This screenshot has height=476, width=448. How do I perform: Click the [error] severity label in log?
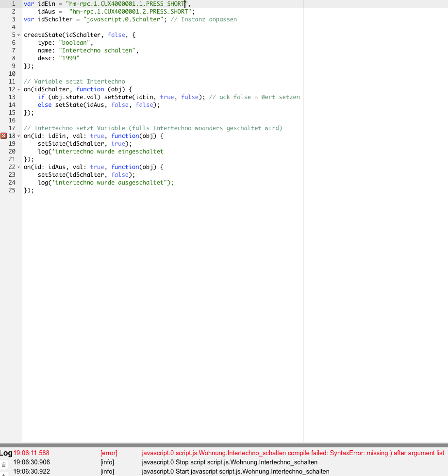pos(109,453)
